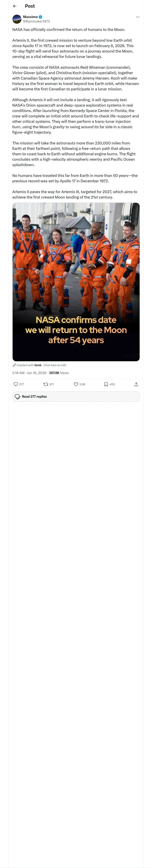Open the @Rainmaker1973 handle link

pos(36,21)
